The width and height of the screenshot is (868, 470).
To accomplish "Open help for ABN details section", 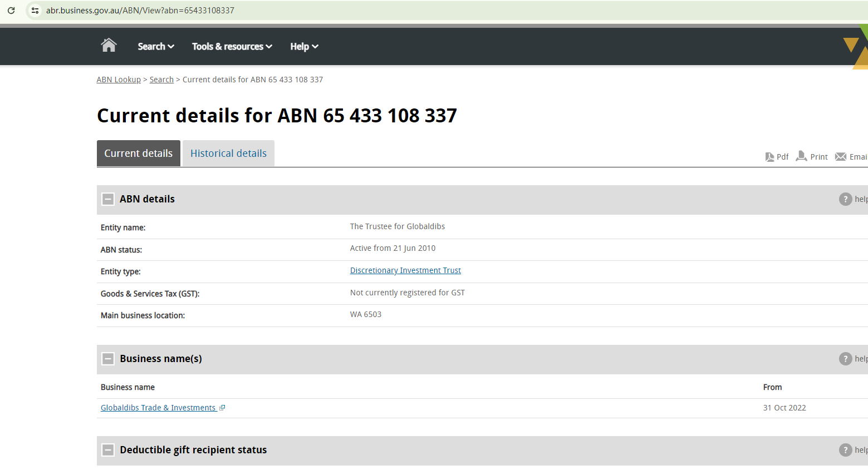I will click(x=845, y=199).
